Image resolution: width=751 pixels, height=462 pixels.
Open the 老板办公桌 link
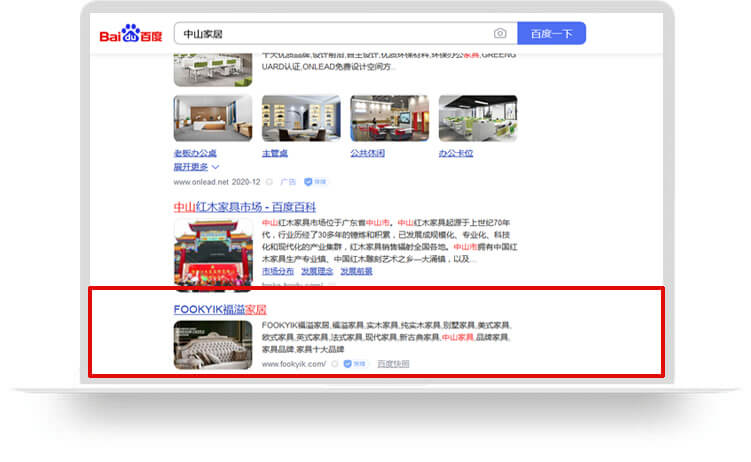click(195, 153)
